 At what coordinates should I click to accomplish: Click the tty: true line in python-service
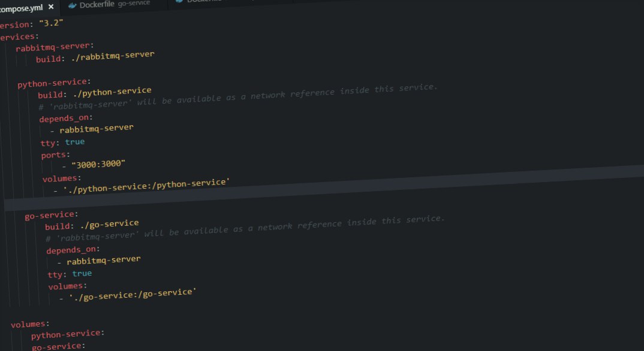62,143
